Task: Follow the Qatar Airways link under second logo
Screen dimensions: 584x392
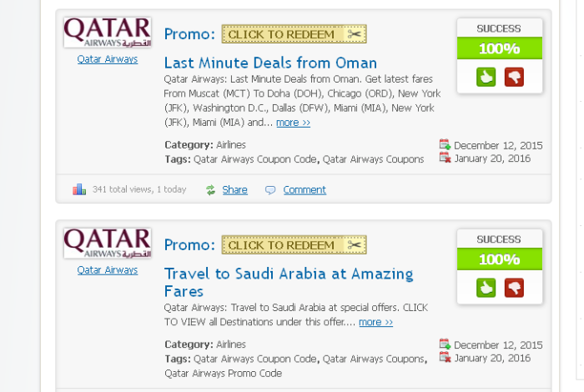Action: pos(108,270)
